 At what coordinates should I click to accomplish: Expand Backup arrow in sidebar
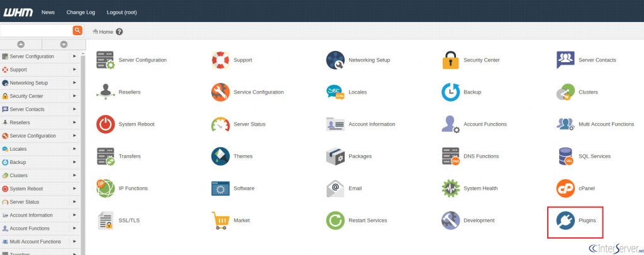pos(74,162)
